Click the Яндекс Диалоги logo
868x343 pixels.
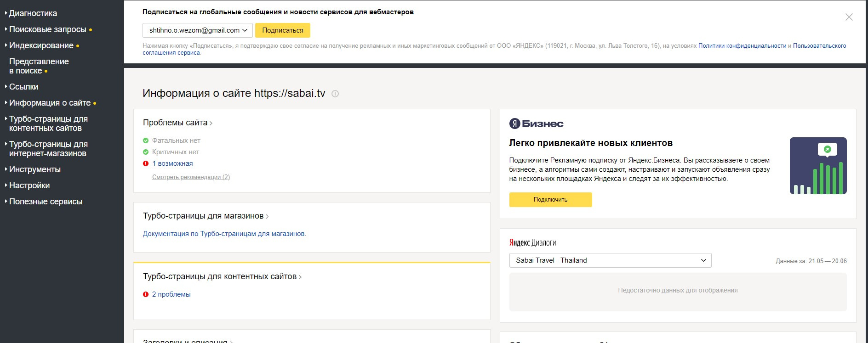coord(532,242)
